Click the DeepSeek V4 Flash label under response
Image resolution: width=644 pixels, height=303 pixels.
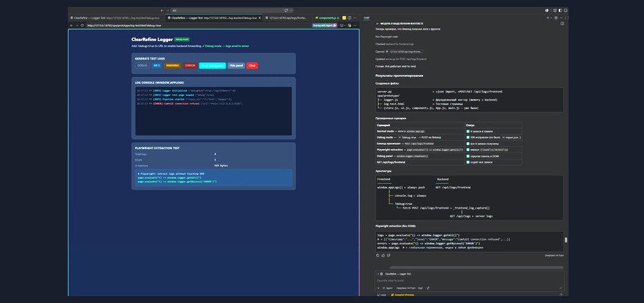[554, 255]
